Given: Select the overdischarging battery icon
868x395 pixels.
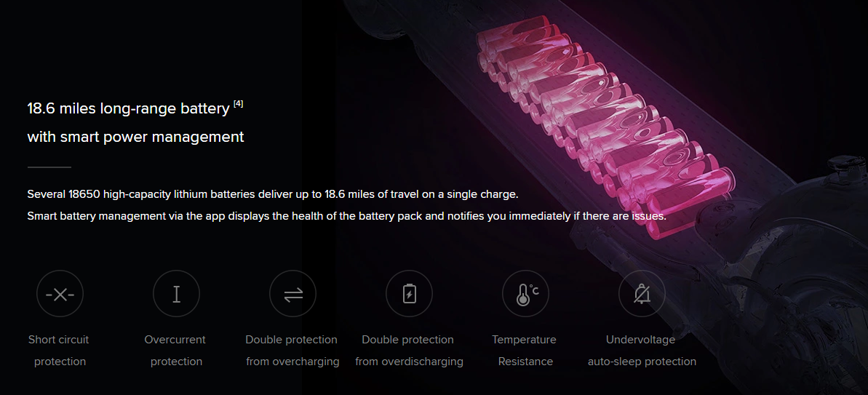Looking at the screenshot, I should point(409,294).
